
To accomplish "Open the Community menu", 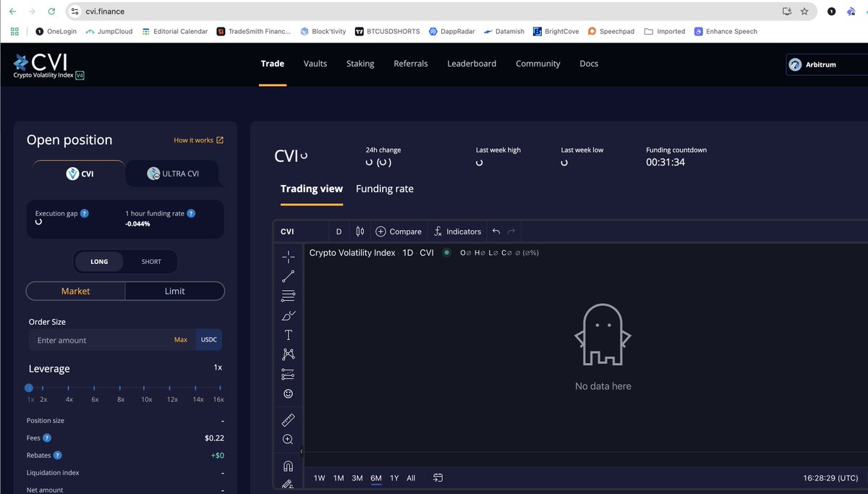I will pyautogui.click(x=538, y=64).
